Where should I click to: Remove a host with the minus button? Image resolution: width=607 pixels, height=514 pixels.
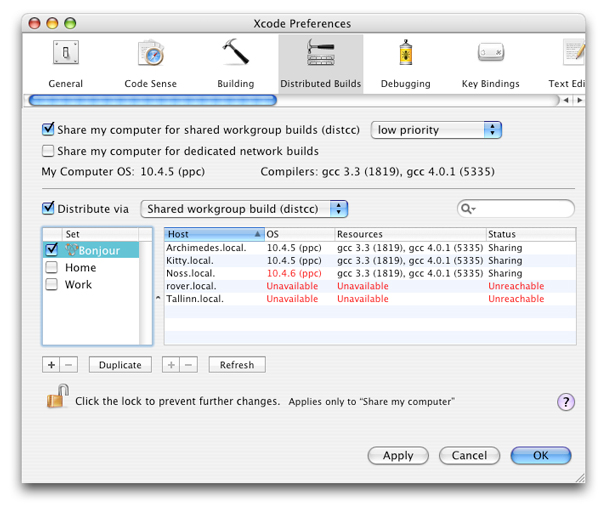coord(189,365)
